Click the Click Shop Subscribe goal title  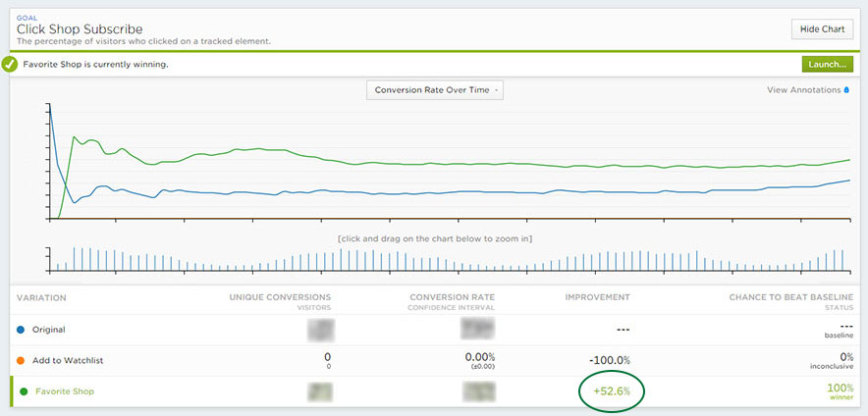click(80, 29)
